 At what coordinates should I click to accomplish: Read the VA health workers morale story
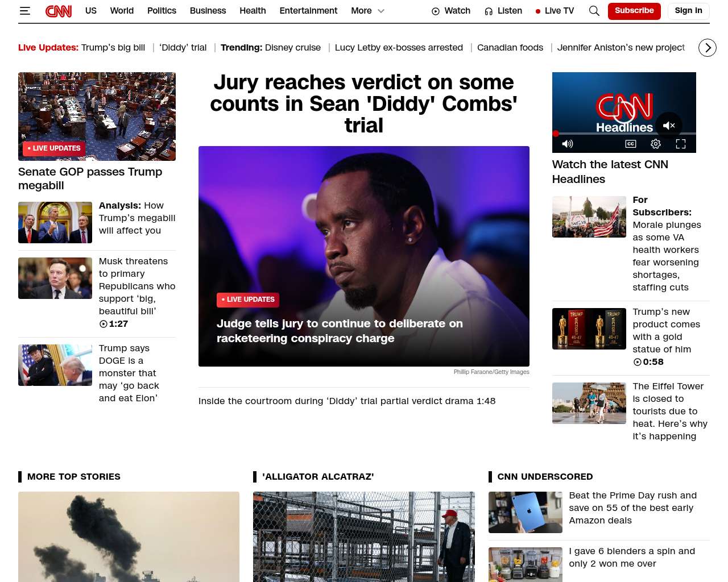(667, 243)
